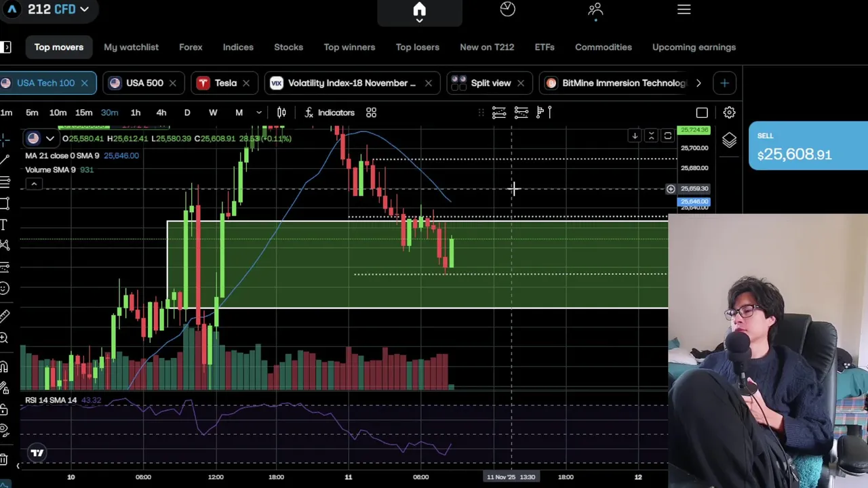Open the Fibonacci lines tool
The height and width of the screenshot is (488, 868).
click(5, 182)
